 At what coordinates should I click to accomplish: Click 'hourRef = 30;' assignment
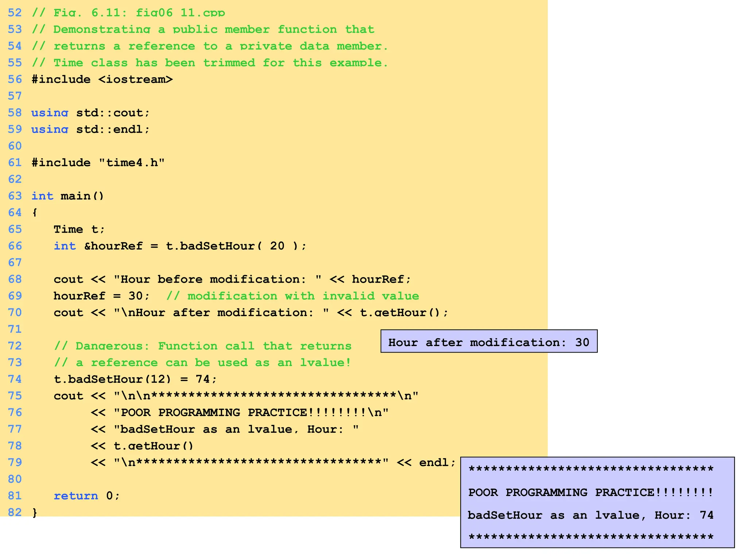click(x=102, y=296)
